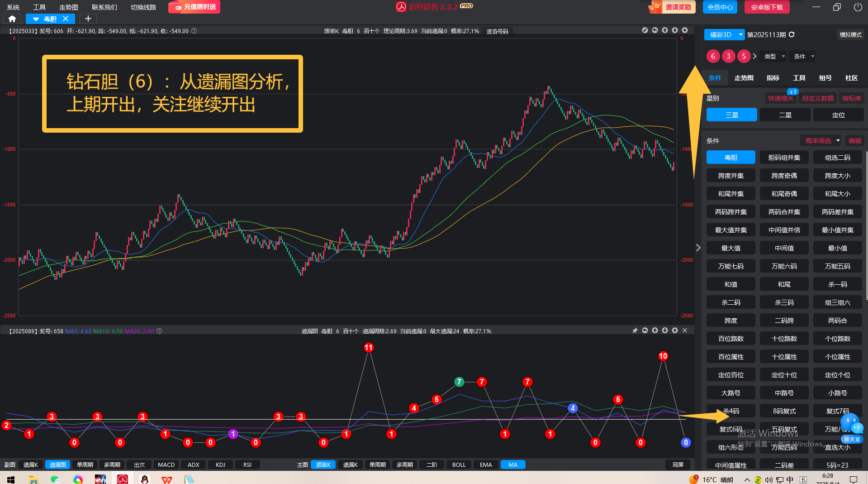Click the down arrow icon in the top chart header
This screenshot has width=868, height=484.
coord(675,30)
